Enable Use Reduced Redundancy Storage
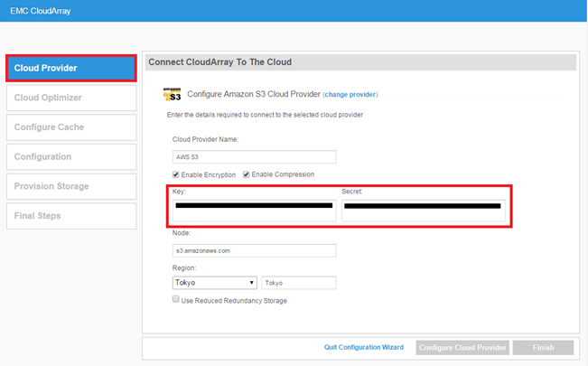The image size is (588, 366). [x=175, y=299]
